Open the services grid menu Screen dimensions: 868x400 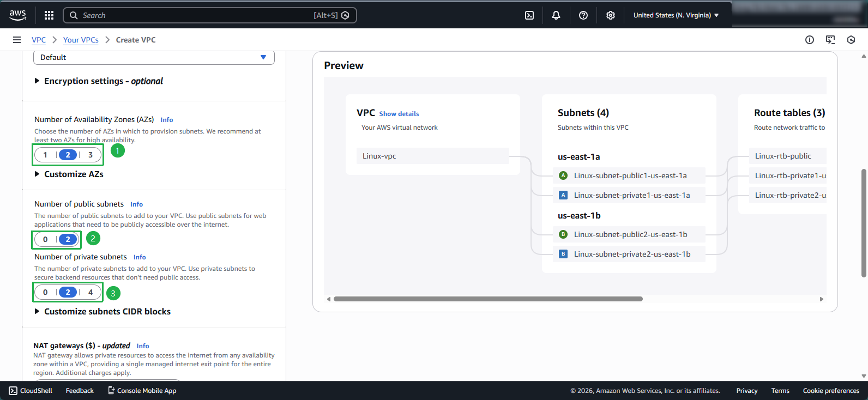[49, 15]
